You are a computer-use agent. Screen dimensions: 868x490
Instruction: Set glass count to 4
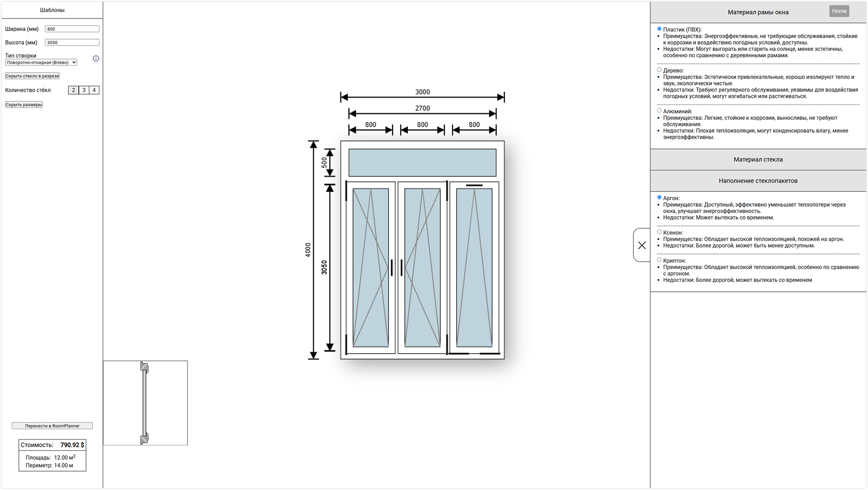point(94,90)
